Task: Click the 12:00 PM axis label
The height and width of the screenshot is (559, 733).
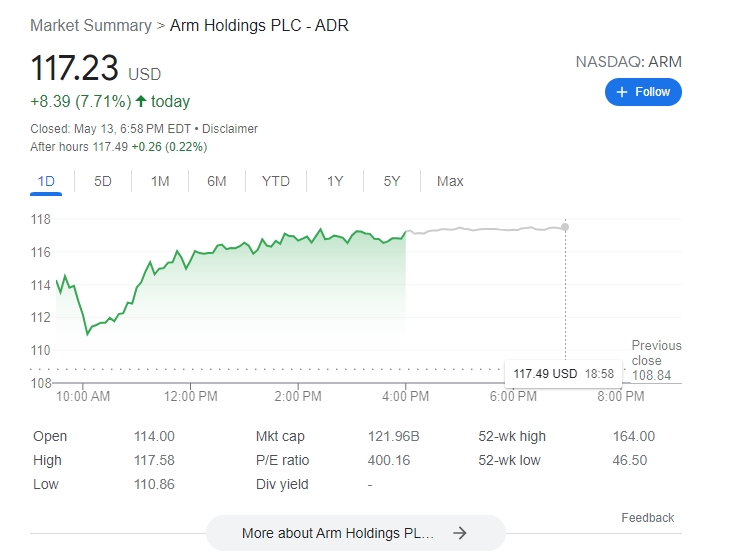Action: [x=190, y=396]
